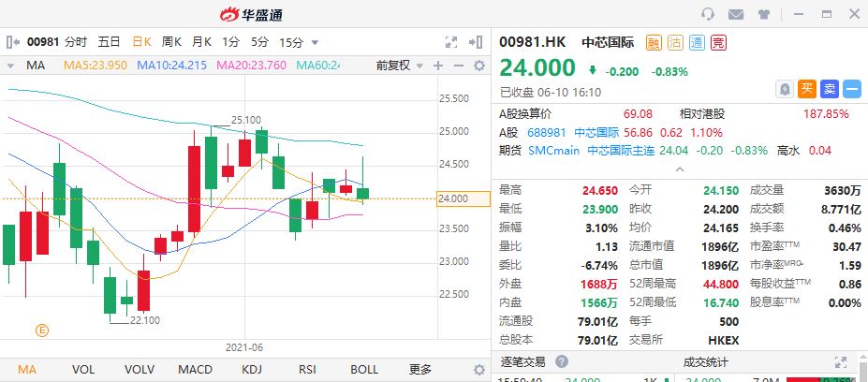Open the skin theme shirt icon

tap(764, 14)
